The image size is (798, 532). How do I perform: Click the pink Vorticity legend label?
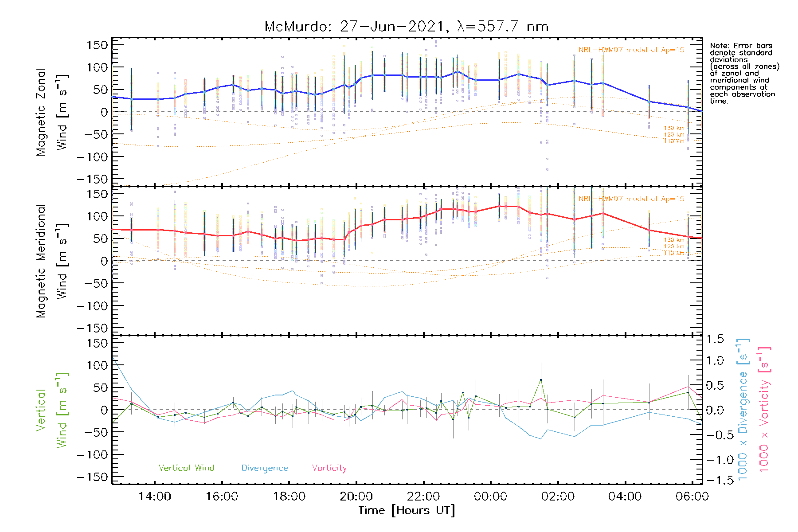329,468
